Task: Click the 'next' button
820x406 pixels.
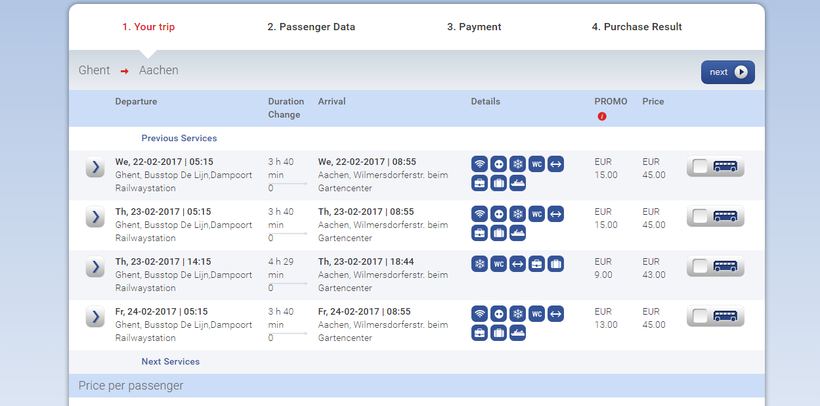Action: pos(727,72)
